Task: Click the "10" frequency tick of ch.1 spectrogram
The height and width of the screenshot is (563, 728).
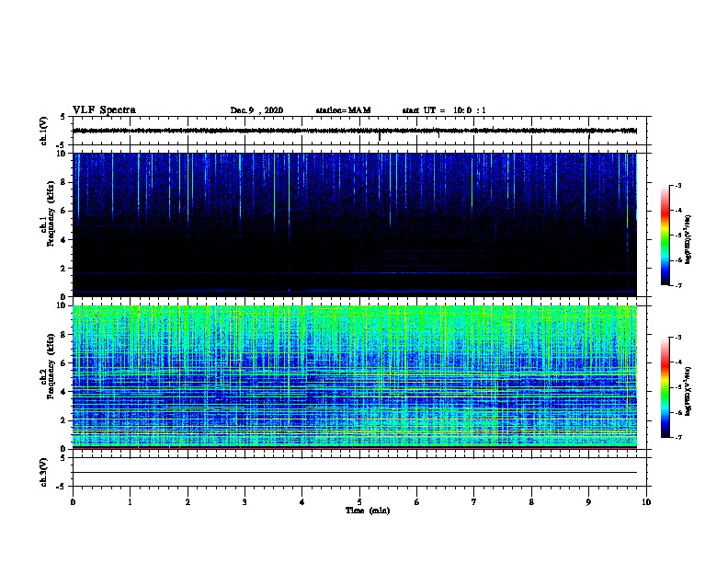Action: pyautogui.click(x=63, y=154)
